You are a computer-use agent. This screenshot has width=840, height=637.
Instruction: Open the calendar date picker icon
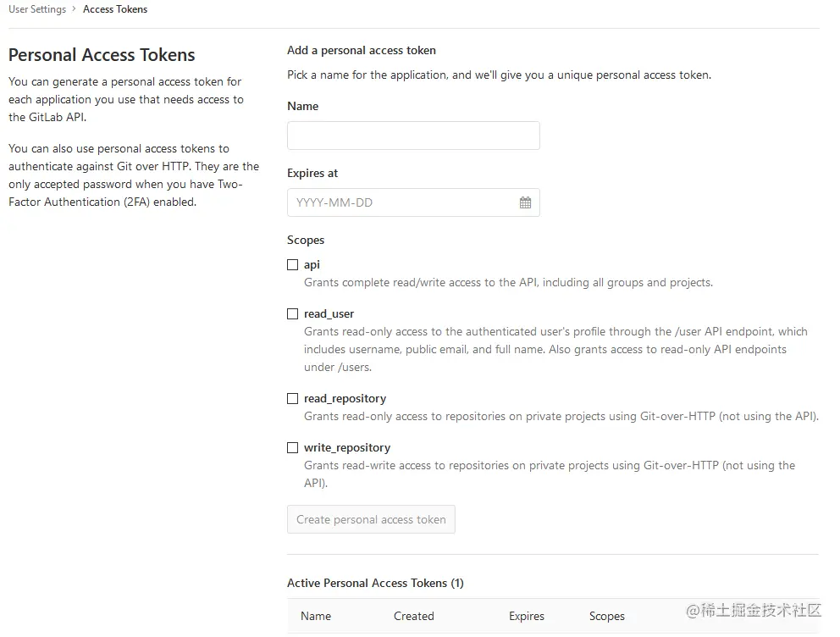point(525,202)
